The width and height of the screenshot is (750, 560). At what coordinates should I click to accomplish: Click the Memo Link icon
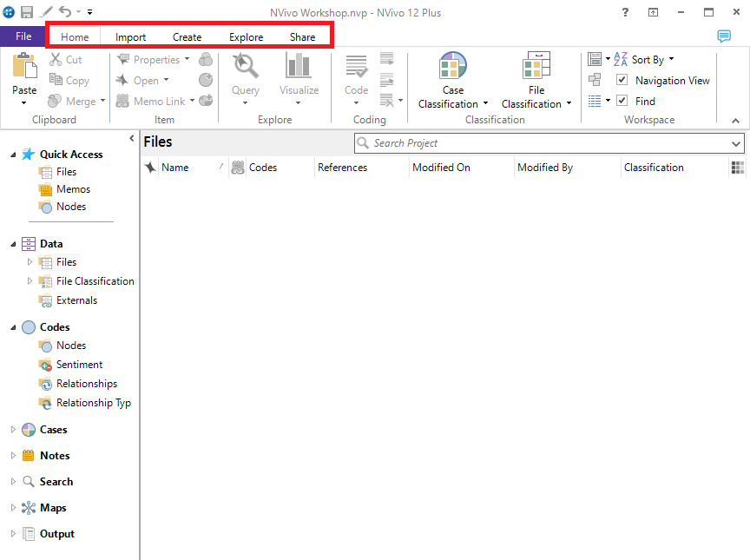click(122, 101)
